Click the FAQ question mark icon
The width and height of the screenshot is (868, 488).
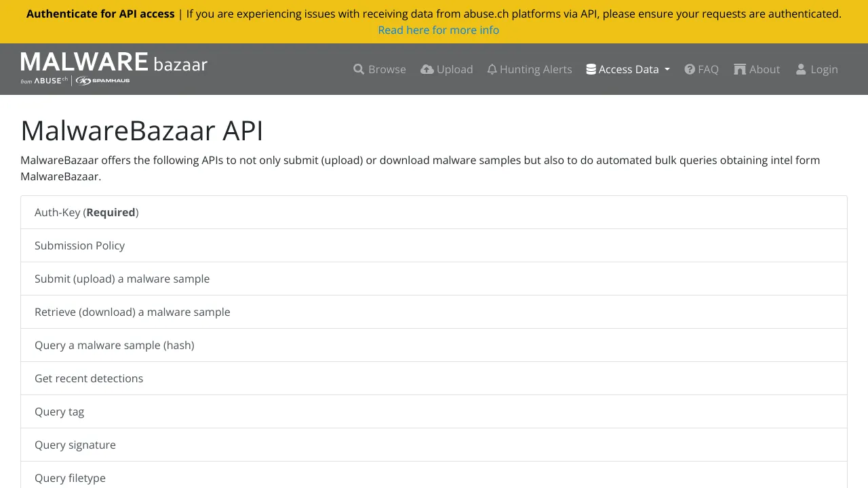690,69
